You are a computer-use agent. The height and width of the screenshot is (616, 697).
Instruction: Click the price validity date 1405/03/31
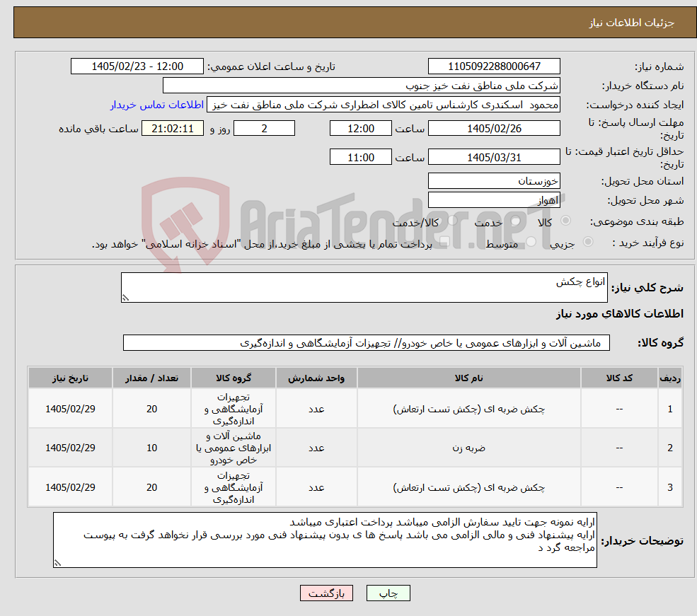(494, 157)
